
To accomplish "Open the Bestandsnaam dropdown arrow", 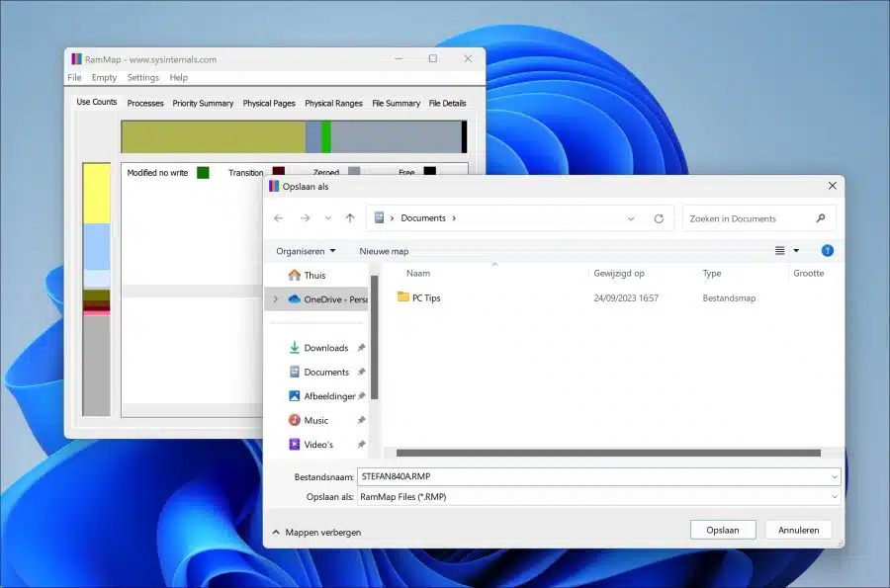I will click(x=835, y=477).
